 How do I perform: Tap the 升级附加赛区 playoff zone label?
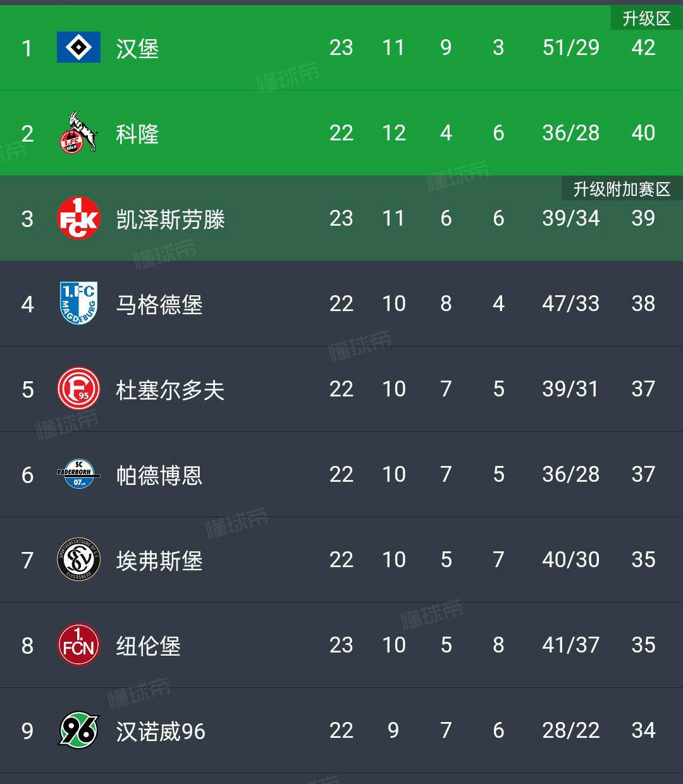pos(622,189)
